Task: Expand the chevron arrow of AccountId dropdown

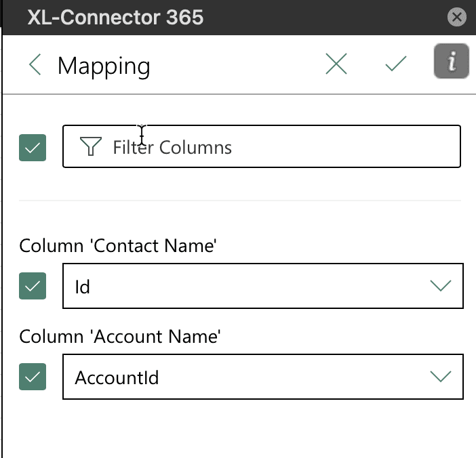Action: pos(441,377)
